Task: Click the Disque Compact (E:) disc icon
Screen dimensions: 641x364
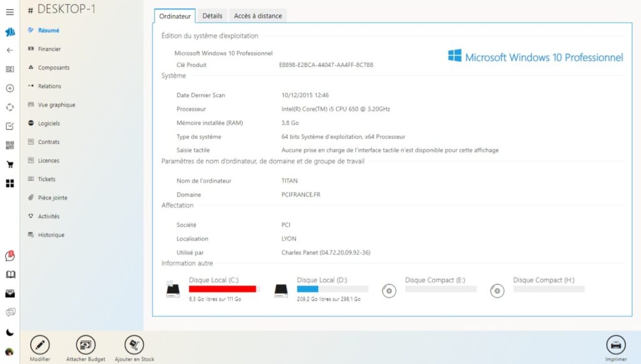Action: [389, 291]
